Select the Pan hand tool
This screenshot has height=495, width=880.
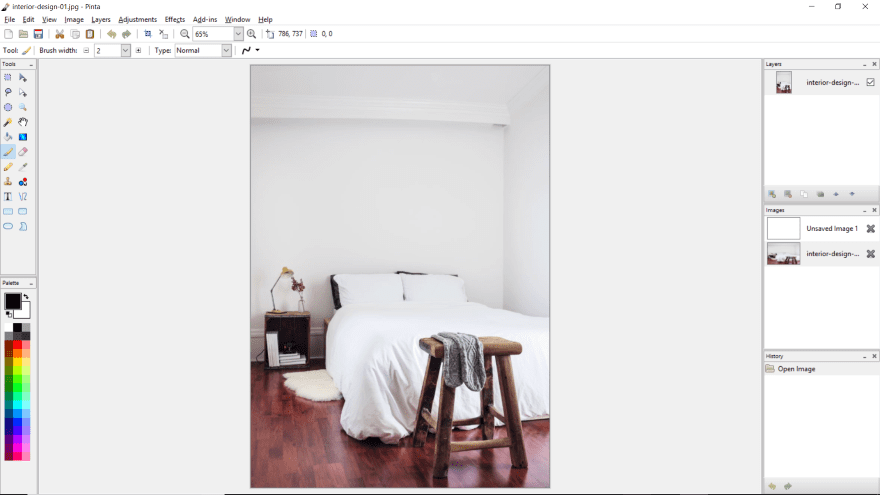[23, 122]
